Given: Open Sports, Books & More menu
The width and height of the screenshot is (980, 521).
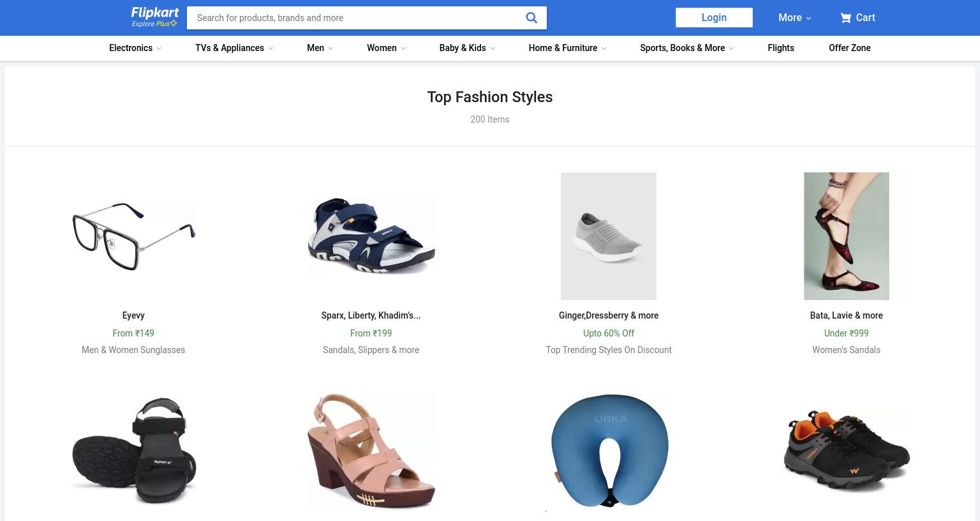Looking at the screenshot, I should [x=682, y=48].
